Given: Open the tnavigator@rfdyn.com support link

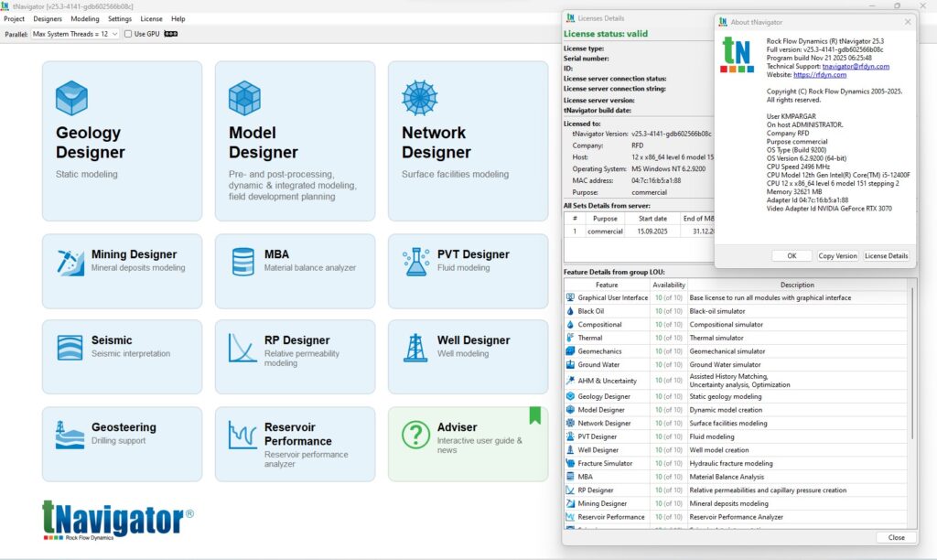Looking at the screenshot, I should [x=856, y=67].
